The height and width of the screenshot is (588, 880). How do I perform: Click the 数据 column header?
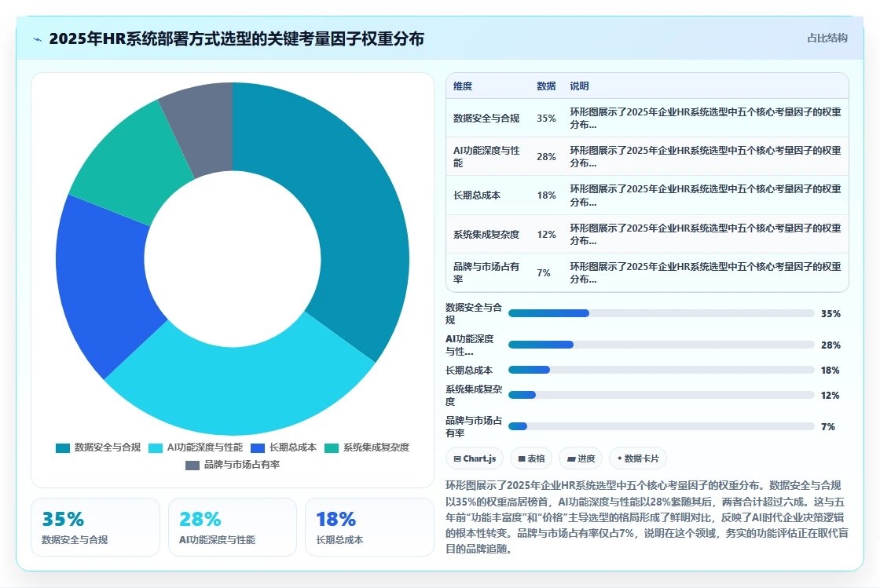click(546, 86)
